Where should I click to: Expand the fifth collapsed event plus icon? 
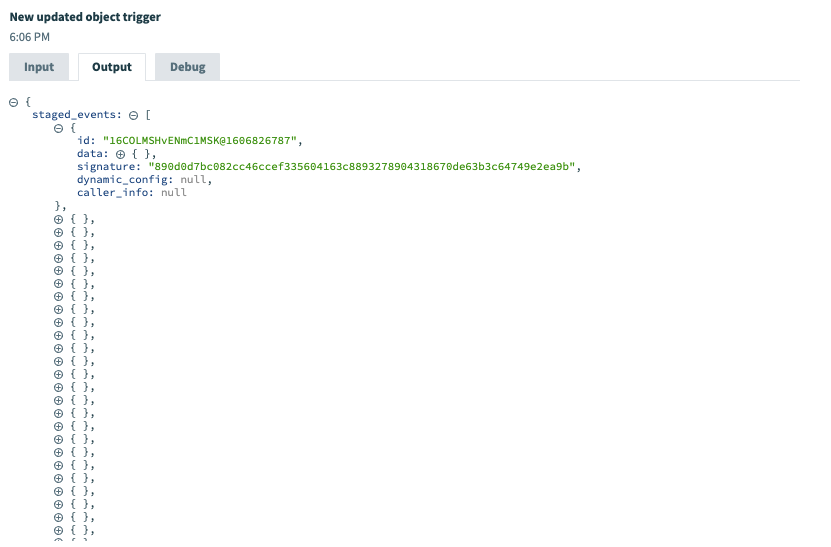click(59, 271)
